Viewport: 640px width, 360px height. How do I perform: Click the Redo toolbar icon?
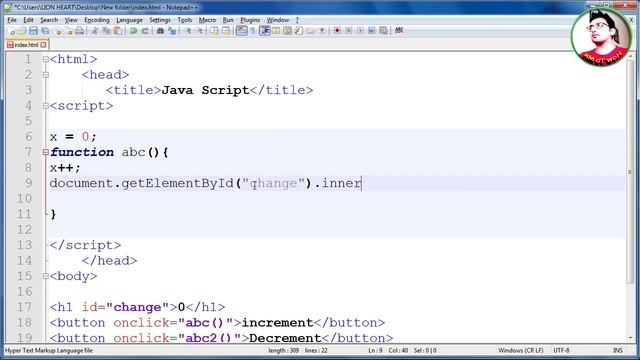click(144, 31)
